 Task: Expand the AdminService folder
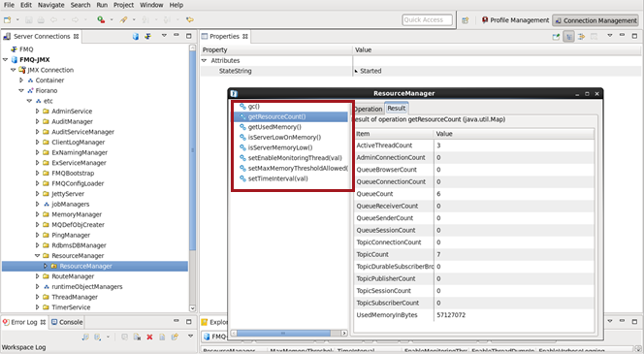[38, 111]
